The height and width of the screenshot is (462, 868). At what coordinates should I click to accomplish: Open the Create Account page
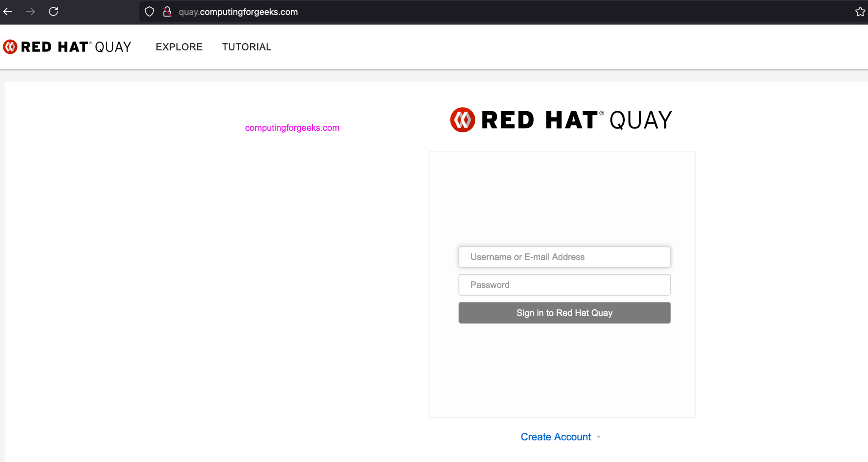555,437
